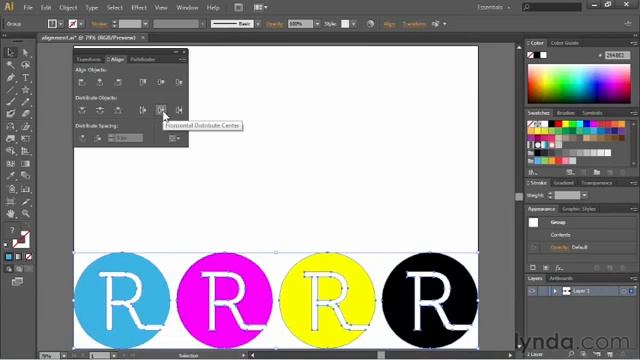Click the Distribute Spacing value field

(129, 138)
